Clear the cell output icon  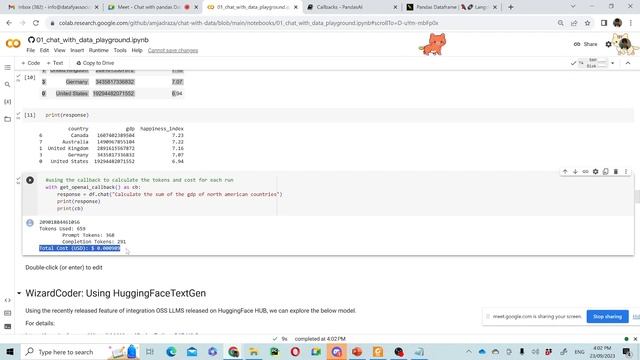coord(30,223)
